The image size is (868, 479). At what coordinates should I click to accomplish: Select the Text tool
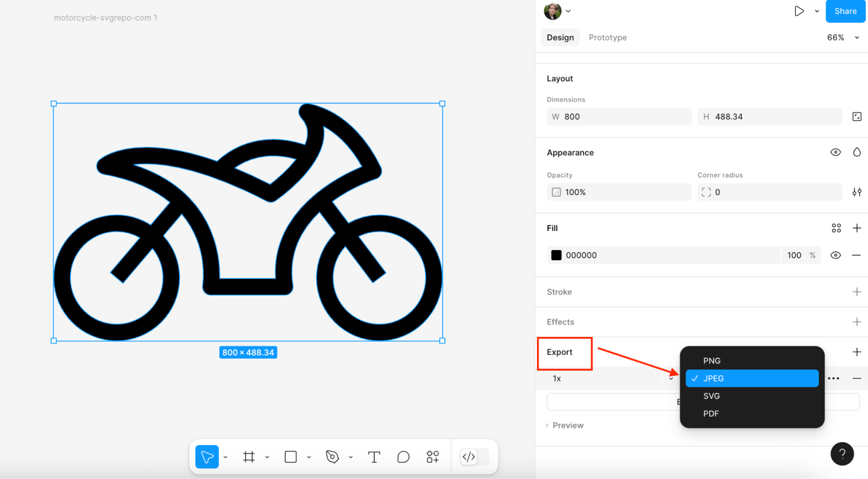pyautogui.click(x=374, y=456)
